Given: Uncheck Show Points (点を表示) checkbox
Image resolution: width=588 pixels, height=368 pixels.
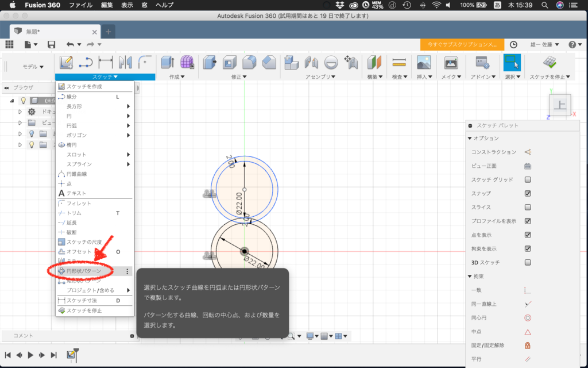Looking at the screenshot, I should click(528, 235).
